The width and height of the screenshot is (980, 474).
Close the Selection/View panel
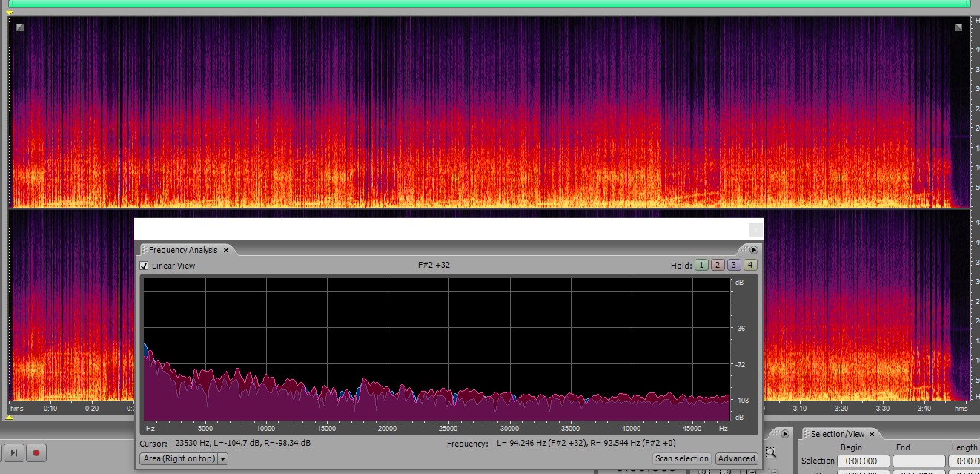click(872, 434)
